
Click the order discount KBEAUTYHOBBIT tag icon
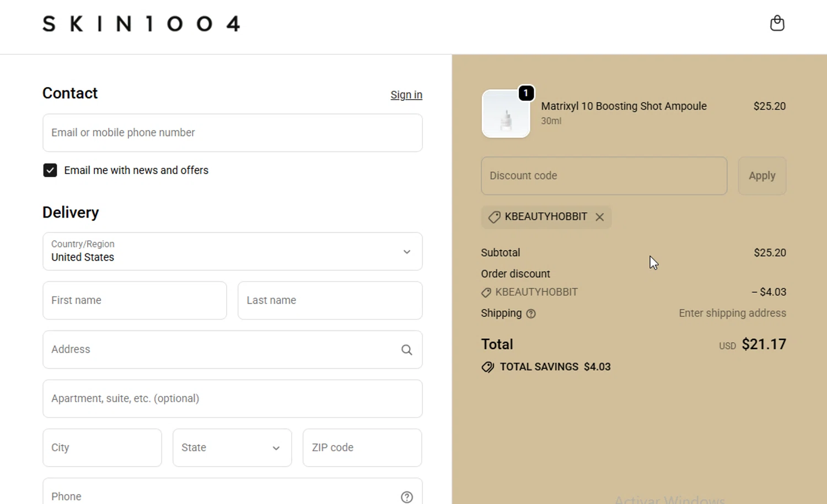tap(486, 292)
